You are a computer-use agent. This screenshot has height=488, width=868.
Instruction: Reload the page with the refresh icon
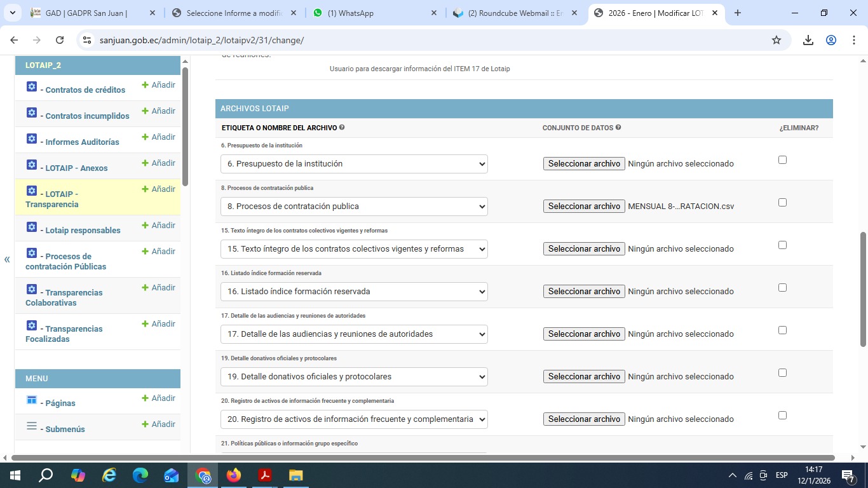(60, 40)
